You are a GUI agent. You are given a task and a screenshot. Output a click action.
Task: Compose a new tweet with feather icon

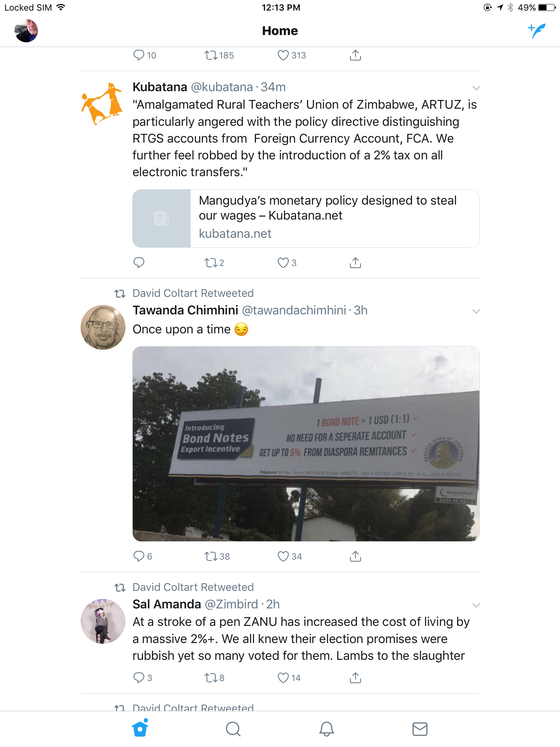tap(537, 31)
